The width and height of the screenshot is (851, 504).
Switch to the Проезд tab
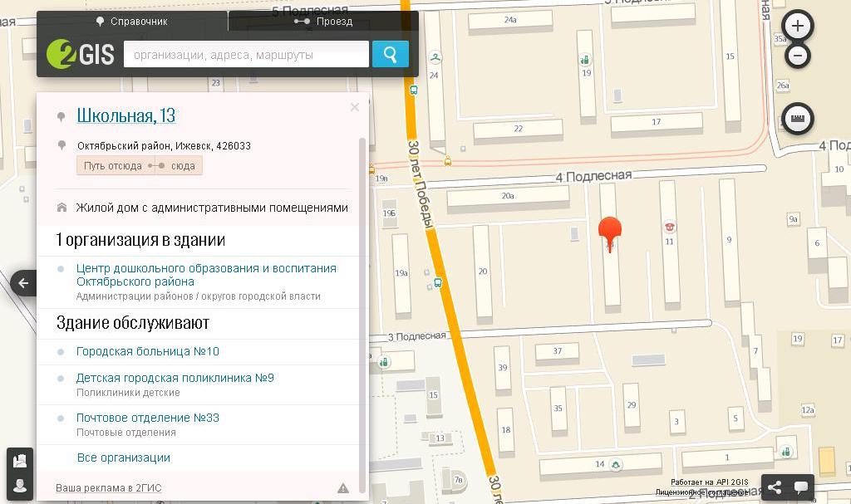(323, 21)
